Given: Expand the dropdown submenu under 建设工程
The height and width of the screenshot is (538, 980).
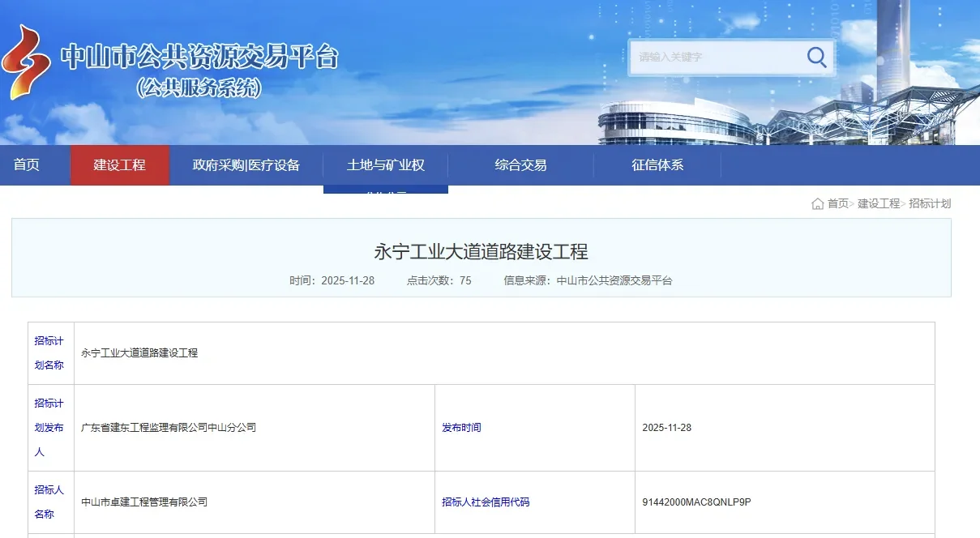Looking at the screenshot, I should 385,191.
